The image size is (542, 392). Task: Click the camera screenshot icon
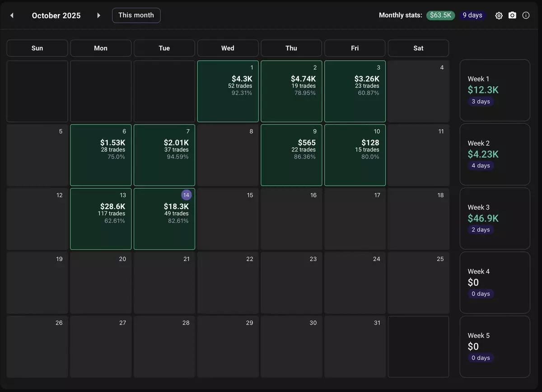tap(512, 15)
